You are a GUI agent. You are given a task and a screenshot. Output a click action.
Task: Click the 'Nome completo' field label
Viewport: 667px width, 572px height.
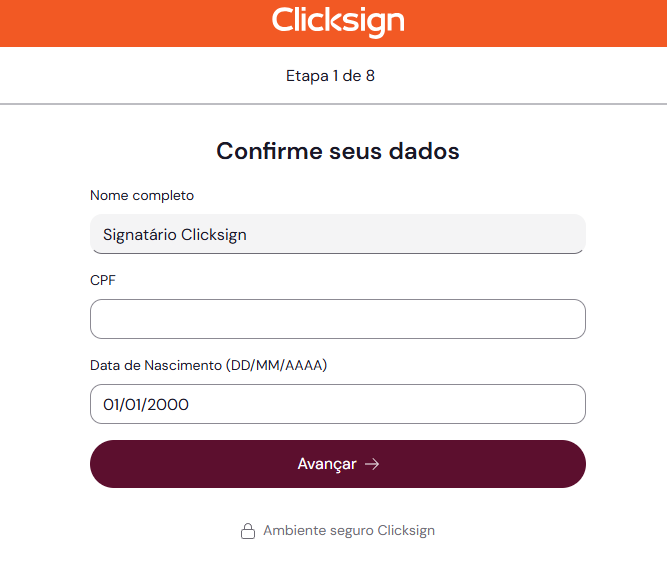(142, 195)
